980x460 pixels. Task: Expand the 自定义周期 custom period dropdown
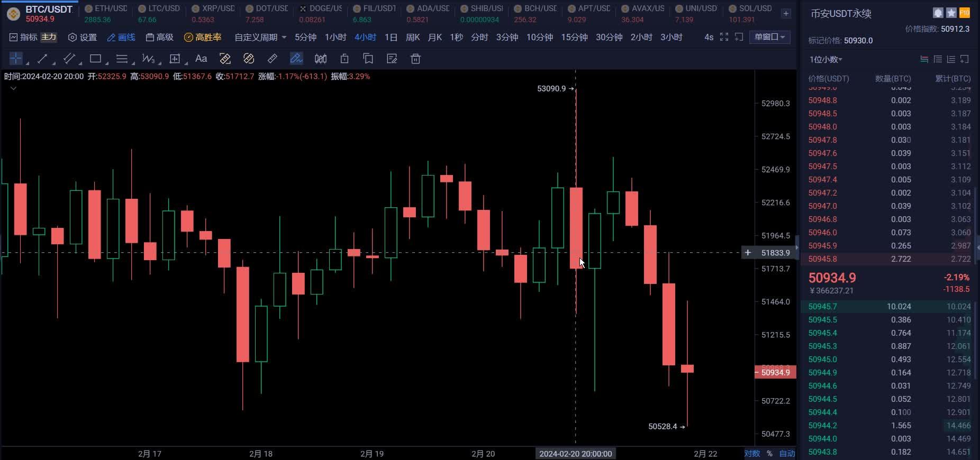point(260,37)
